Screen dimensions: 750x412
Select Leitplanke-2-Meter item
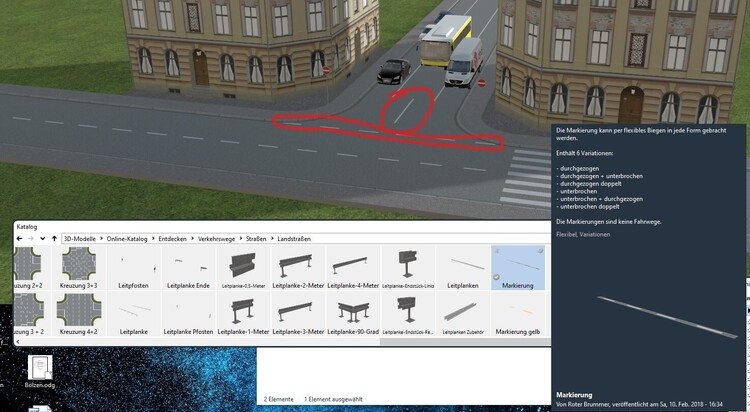point(298,267)
